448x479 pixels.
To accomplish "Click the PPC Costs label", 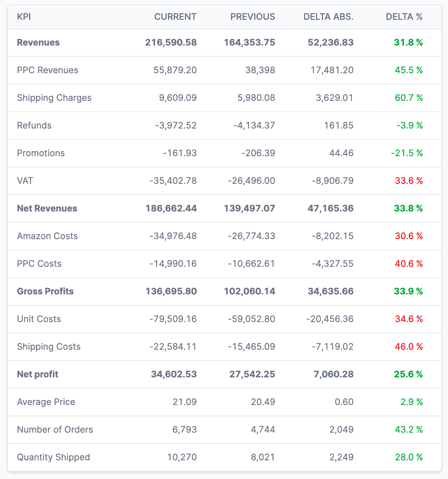I will click(39, 264).
